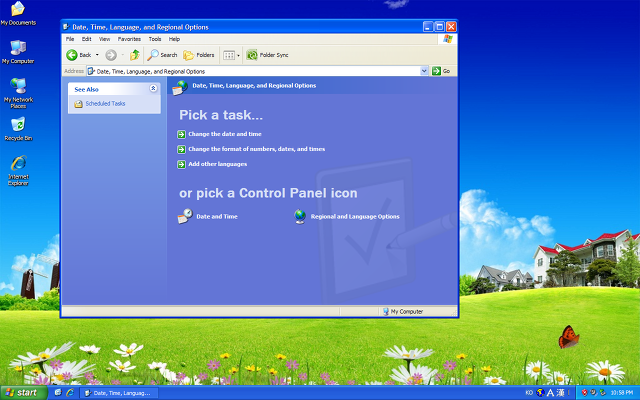Go up one folder level
640x400 pixels.
click(135, 55)
